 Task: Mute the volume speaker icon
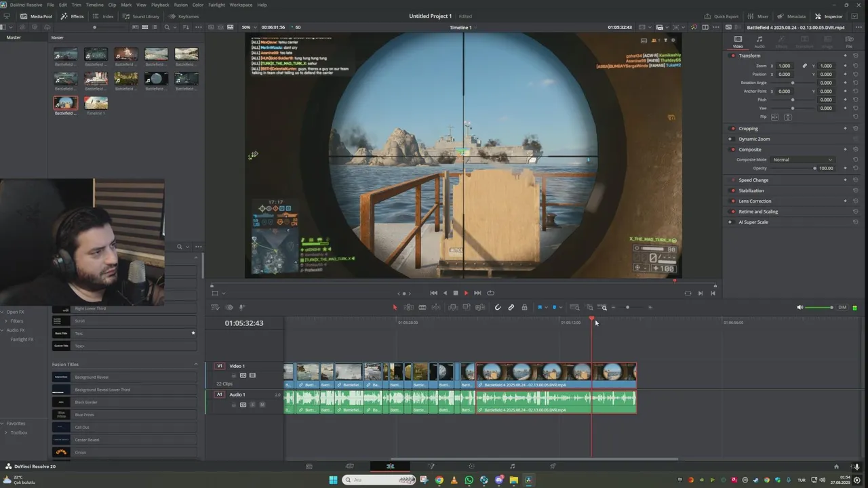(800, 307)
